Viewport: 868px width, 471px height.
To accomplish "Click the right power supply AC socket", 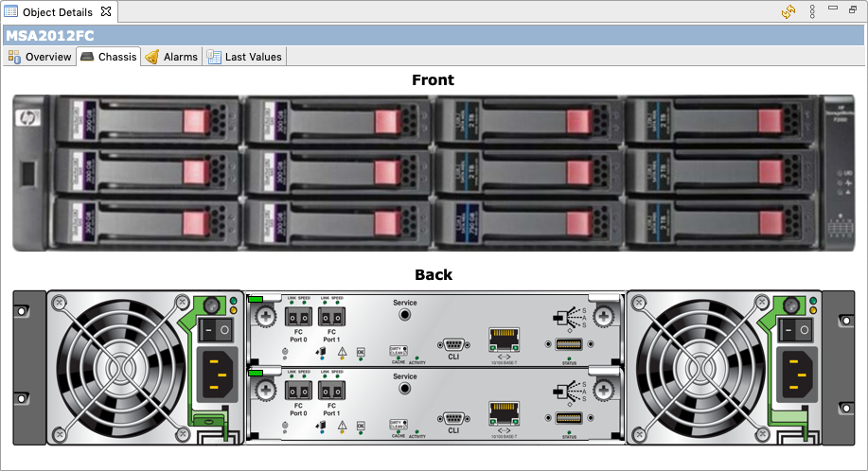I will coord(798,375).
